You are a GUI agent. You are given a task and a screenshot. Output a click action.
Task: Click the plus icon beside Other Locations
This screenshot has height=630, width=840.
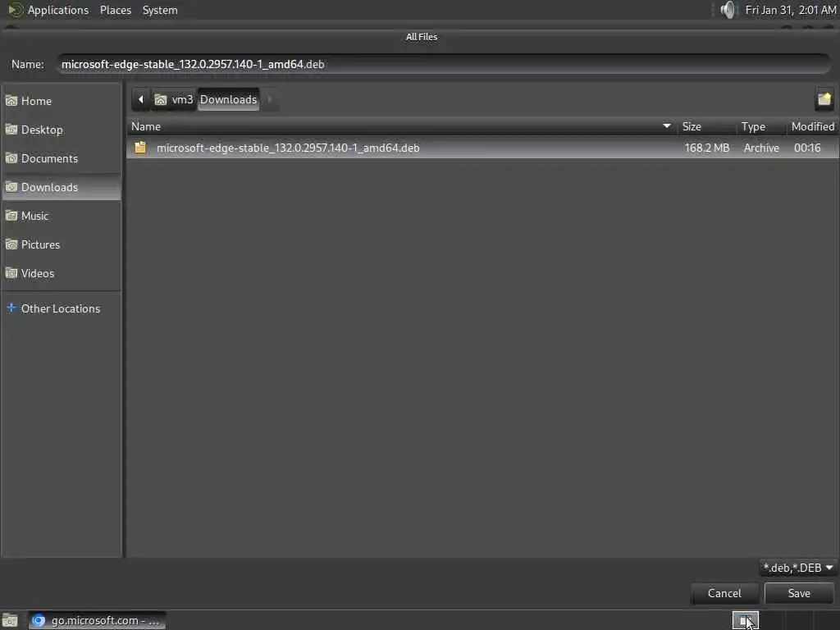coord(11,308)
